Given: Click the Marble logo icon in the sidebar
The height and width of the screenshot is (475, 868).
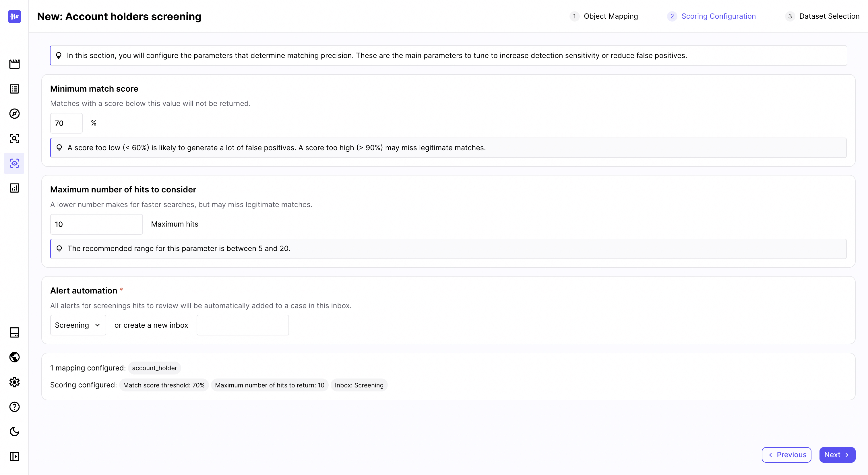Looking at the screenshot, I should click(14, 16).
